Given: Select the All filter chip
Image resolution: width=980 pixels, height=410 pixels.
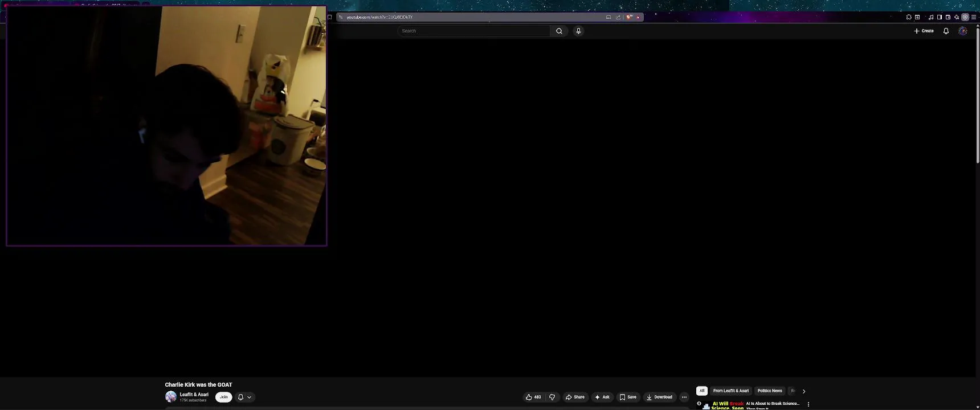Looking at the screenshot, I should point(702,391).
